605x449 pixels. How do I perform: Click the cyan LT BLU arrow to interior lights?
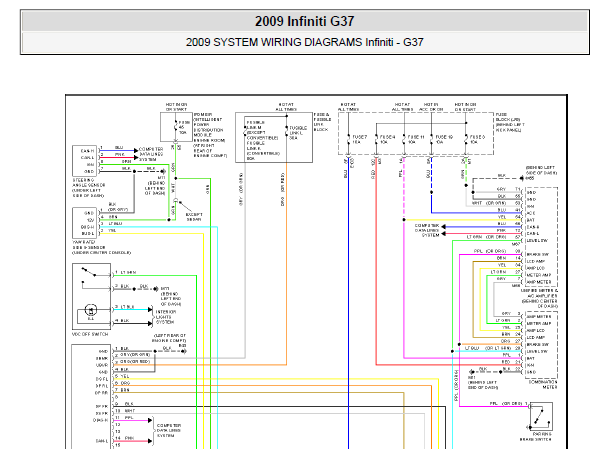point(150,310)
